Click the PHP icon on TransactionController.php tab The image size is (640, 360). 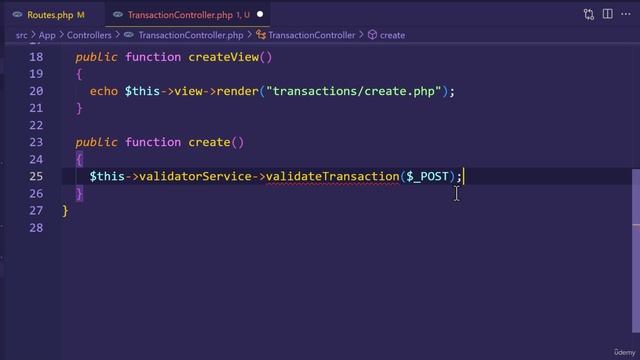[118, 15]
